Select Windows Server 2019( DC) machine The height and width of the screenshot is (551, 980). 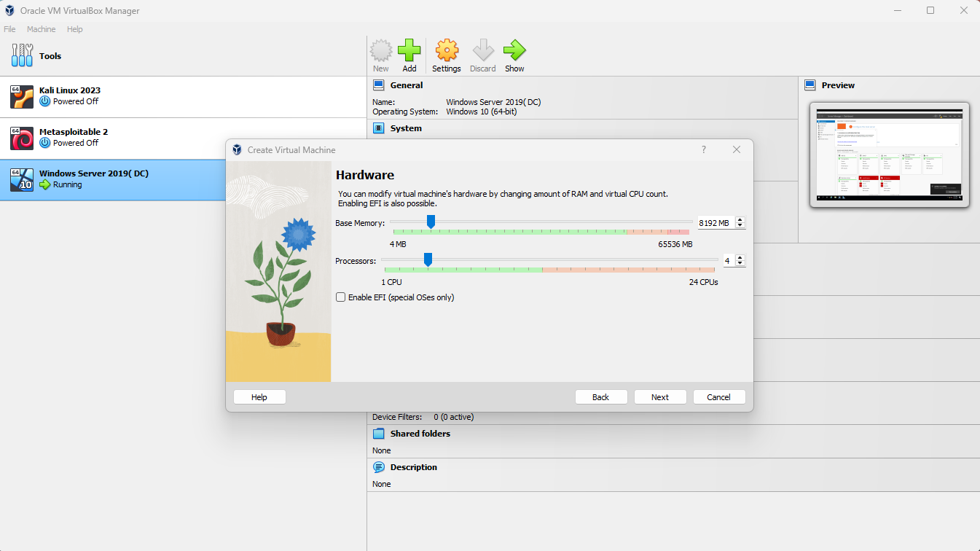(183, 180)
